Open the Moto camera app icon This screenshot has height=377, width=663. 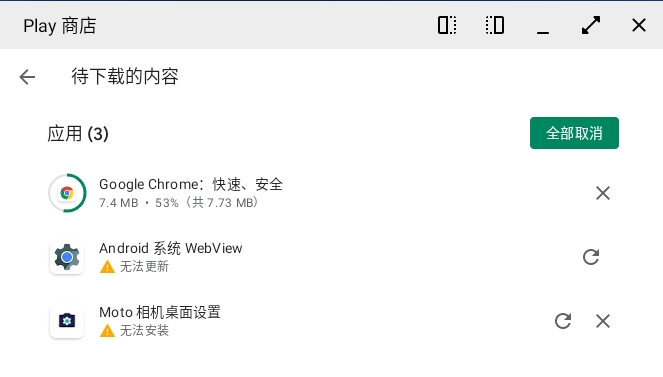click(x=67, y=321)
